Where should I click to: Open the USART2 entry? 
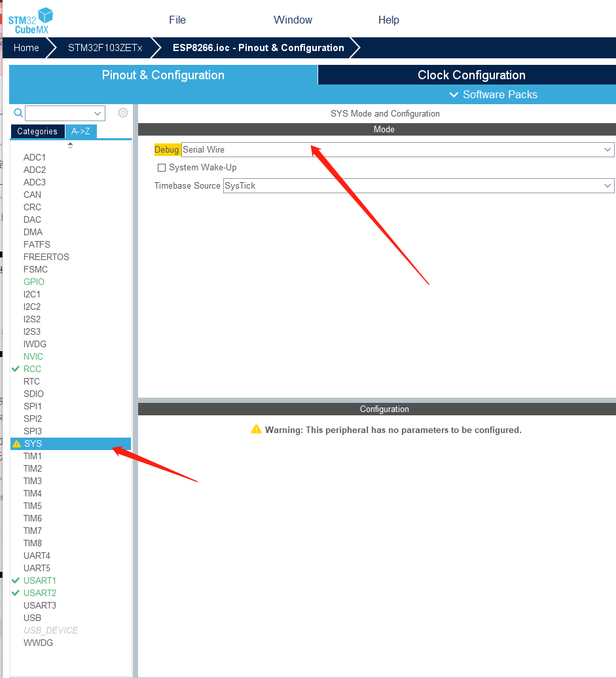[40, 593]
